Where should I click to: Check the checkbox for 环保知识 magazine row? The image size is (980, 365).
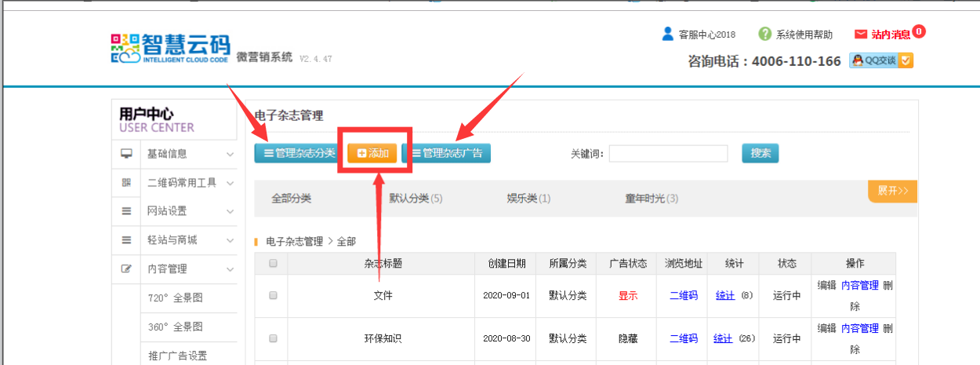273,338
